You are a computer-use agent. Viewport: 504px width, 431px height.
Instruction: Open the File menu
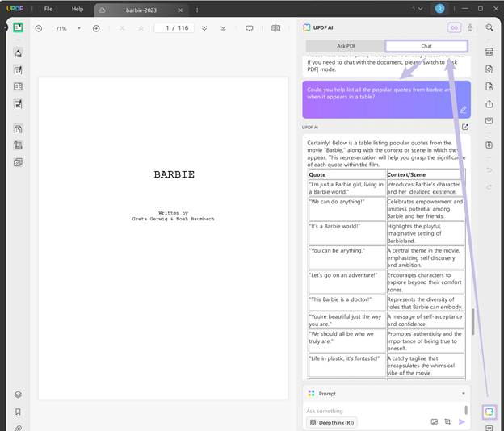(x=48, y=9)
